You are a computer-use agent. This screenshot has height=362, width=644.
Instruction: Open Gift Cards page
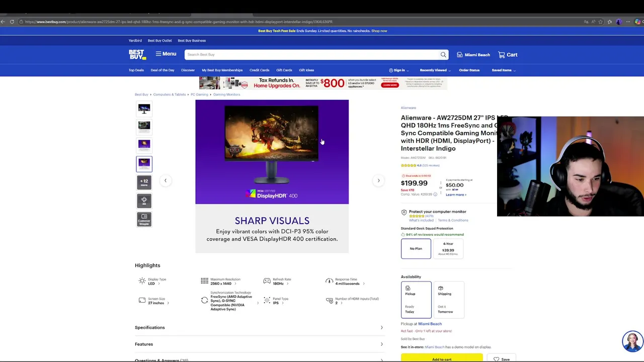tap(284, 70)
